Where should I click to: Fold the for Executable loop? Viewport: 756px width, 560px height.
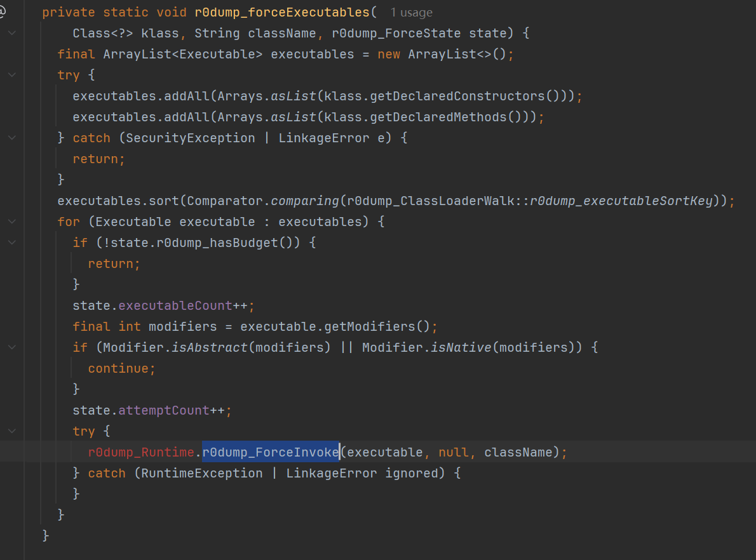(12, 222)
